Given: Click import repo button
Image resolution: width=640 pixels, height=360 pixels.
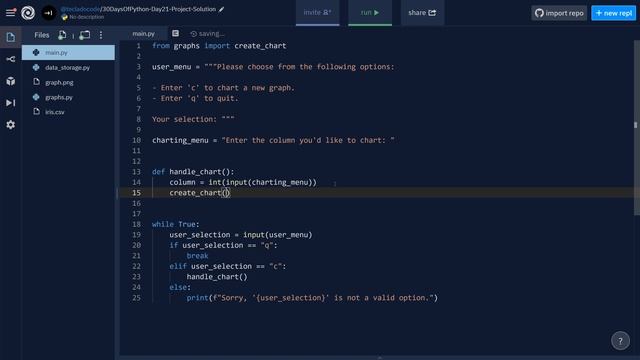Looking at the screenshot, I should point(559,13).
